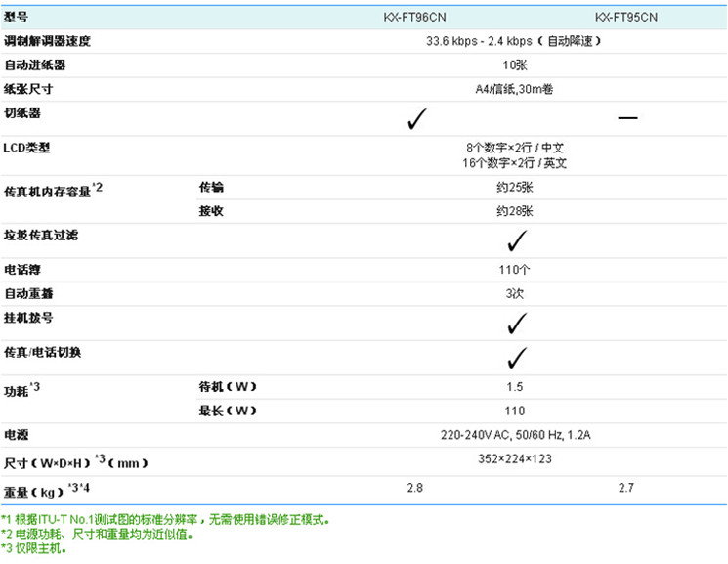Select the 110个 value
The width and height of the screenshot is (728, 564).
514,270
